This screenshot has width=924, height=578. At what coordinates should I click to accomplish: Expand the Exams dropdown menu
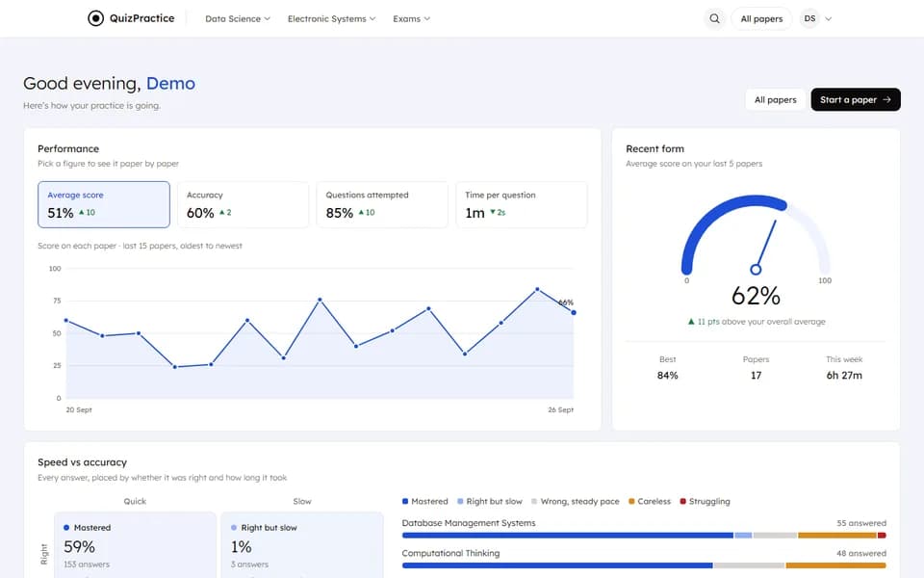[411, 19]
